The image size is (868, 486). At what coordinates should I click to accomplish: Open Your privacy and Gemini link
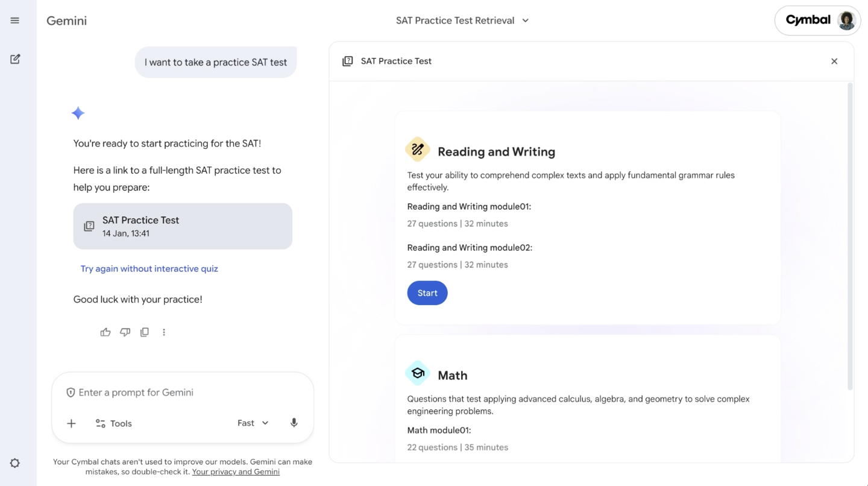[236, 472]
